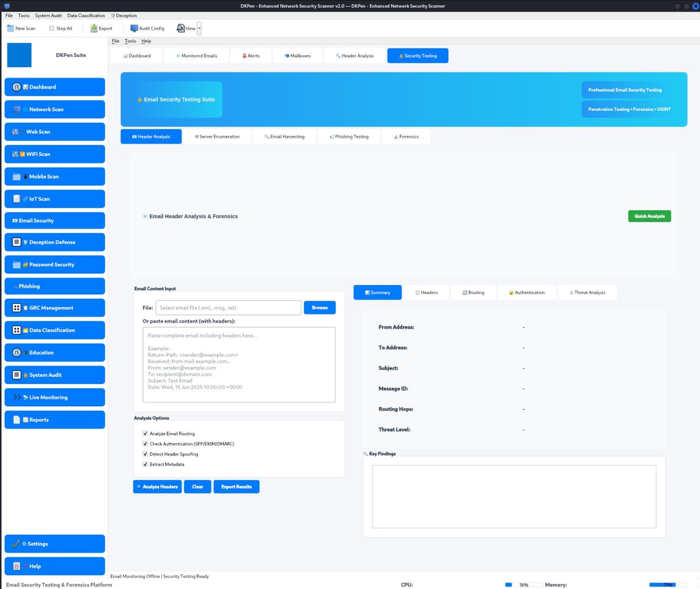
Task: Click the View magnifier icon in toolbar
Action: click(x=181, y=28)
